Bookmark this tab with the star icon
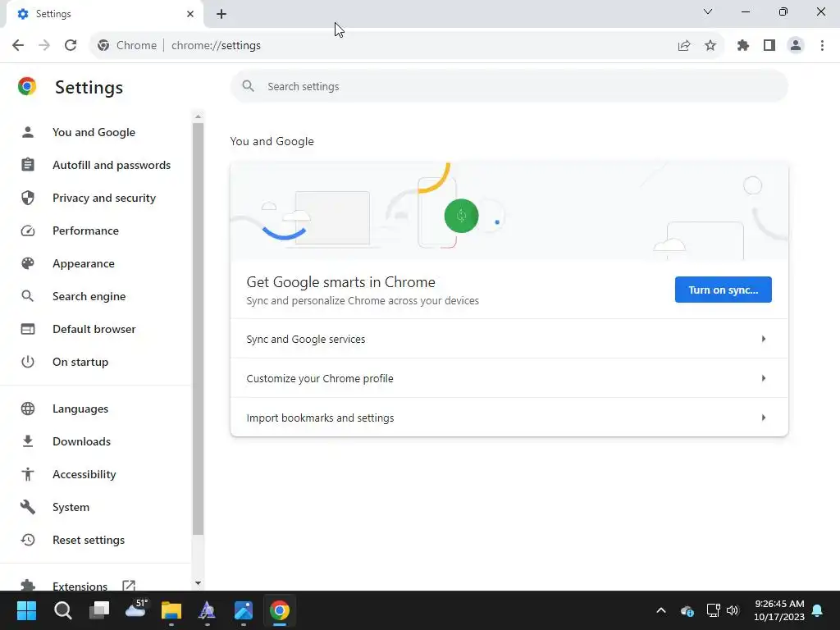Image resolution: width=840 pixels, height=630 pixels. click(710, 46)
